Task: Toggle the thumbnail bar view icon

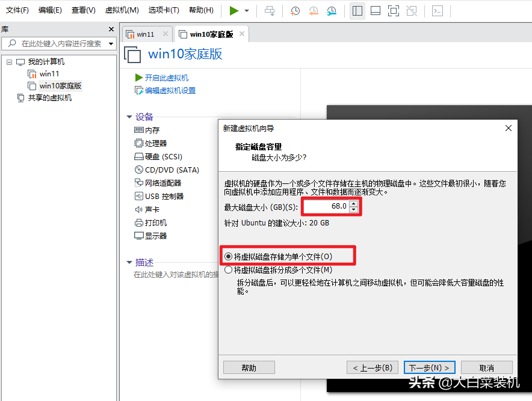Action: [x=376, y=11]
